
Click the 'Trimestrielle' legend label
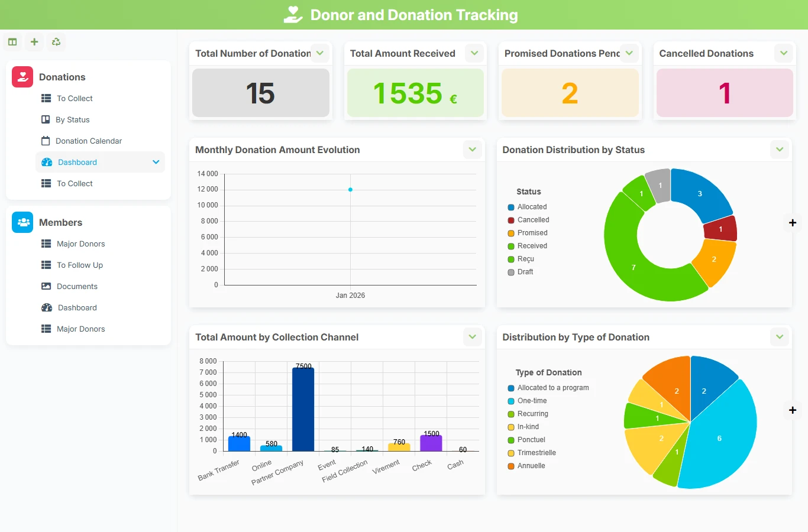click(536, 453)
